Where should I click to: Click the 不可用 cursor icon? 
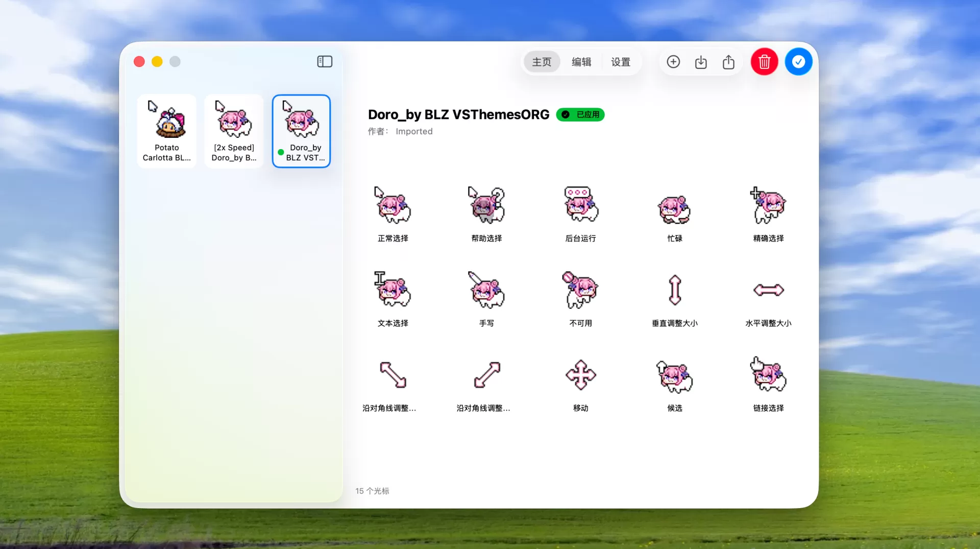[x=581, y=290]
